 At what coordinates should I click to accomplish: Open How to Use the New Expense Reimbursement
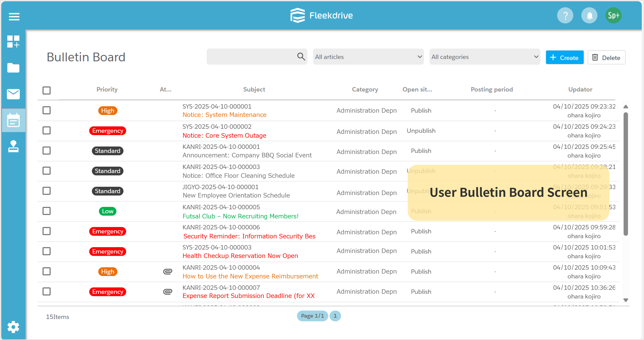coord(250,276)
